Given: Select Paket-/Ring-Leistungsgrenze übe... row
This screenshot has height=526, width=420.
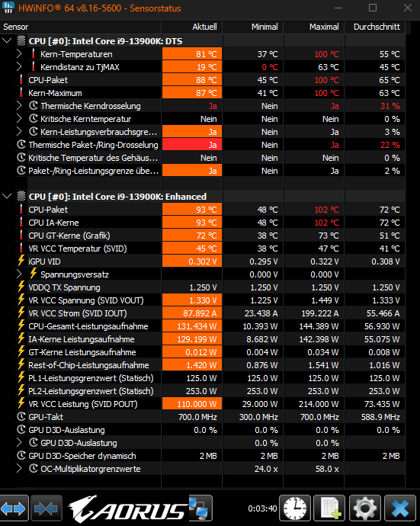Looking at the screenshot, I should pos(210,171).
